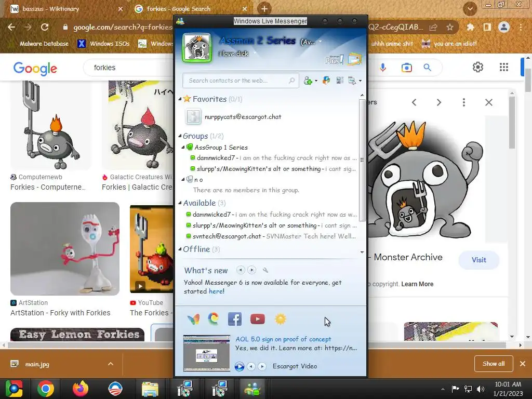Open the Add a contact dropdown arrow
The image size is (532, 399).
click(316, 81)
